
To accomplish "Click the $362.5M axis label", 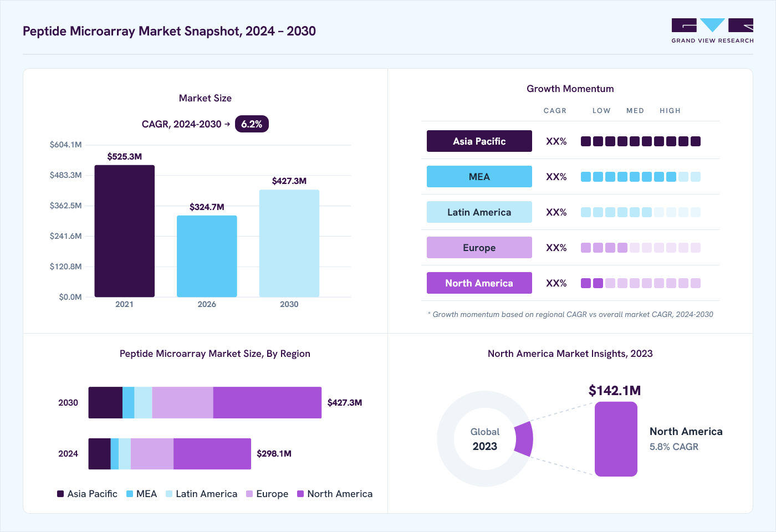I will coord(65,206).
